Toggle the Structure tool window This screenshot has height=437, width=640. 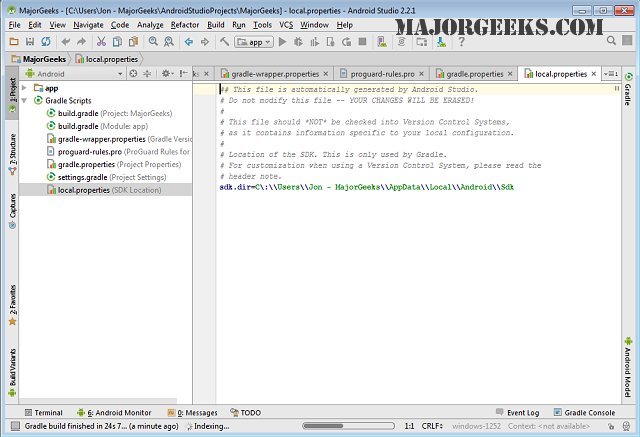click(12, 154)
